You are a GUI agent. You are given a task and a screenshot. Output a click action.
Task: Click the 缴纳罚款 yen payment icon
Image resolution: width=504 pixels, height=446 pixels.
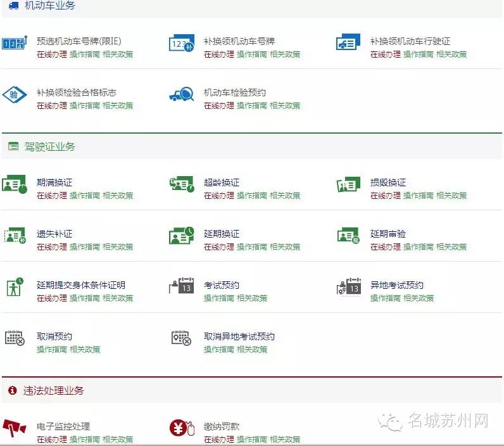click(x=182, y=428)
